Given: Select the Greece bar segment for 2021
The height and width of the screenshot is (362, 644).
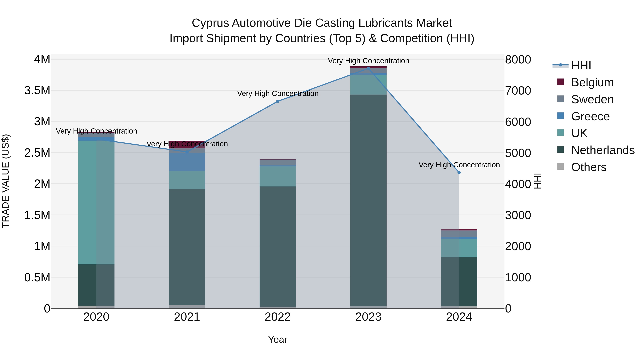Looking at the screenshot, I should coord(187,162).
